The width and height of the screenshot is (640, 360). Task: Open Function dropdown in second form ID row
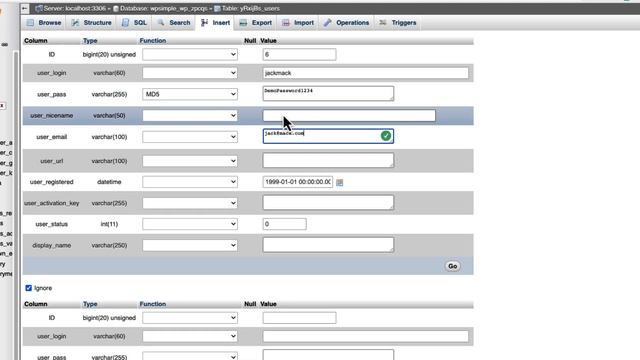coord(190,318)
